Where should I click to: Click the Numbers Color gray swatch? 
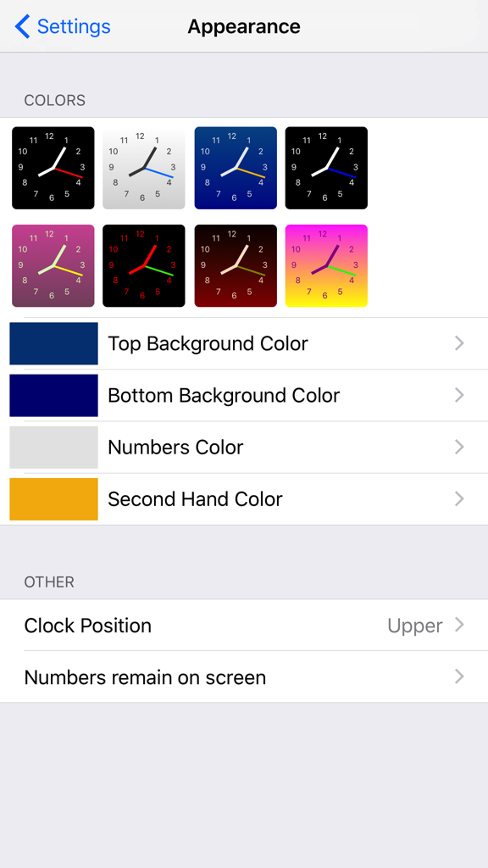tap(53, 447)
